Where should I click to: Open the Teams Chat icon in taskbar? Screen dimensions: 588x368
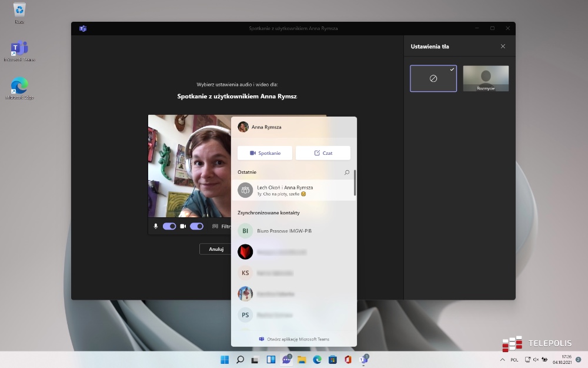pos(286,359)
